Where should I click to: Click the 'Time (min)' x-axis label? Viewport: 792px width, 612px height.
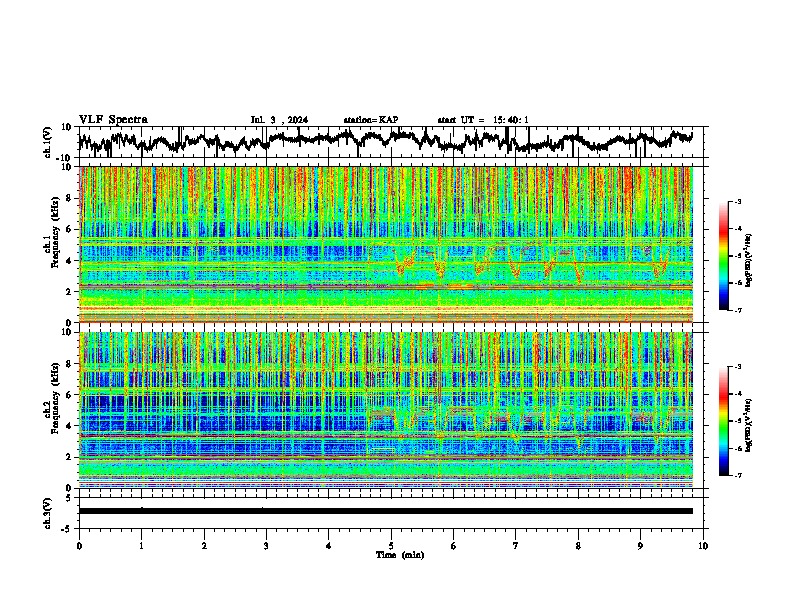(400, 555)
